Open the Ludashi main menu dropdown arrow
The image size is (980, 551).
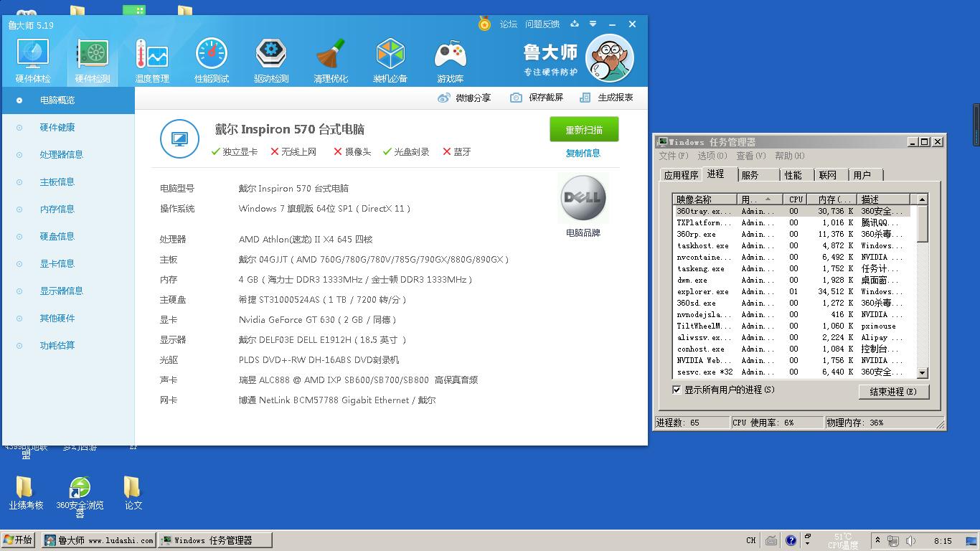pos(593,24)
